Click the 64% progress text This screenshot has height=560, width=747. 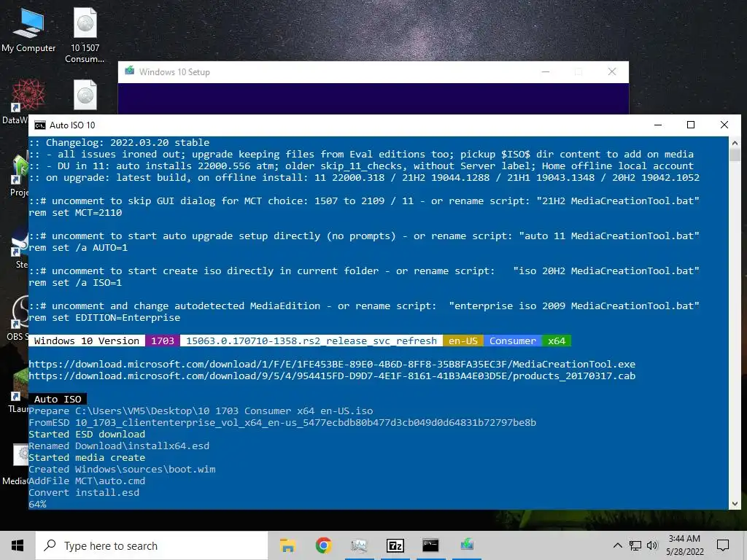tap(38, 505)
